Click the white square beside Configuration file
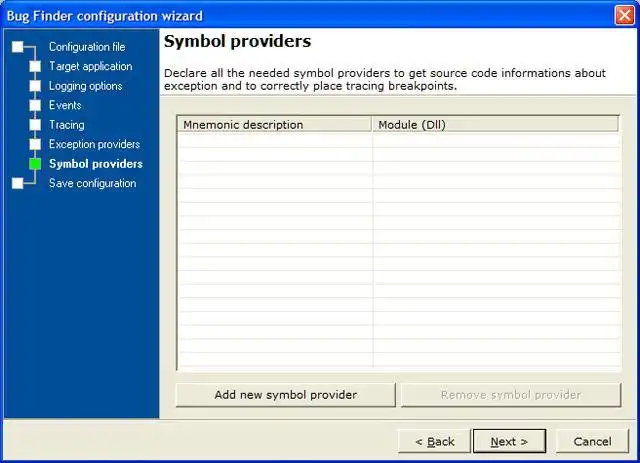640x463 pixels. (x=18, y=47)
